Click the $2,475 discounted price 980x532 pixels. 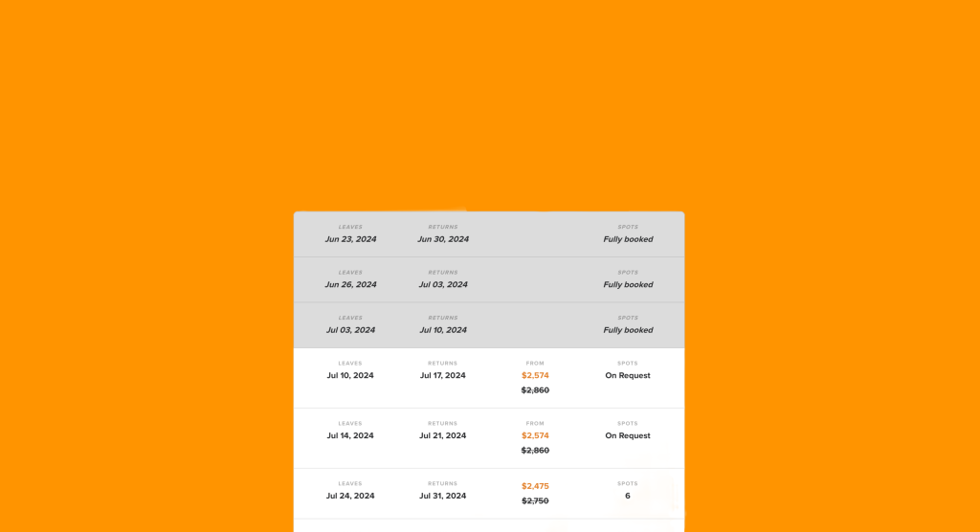click(x=535, y=486)
